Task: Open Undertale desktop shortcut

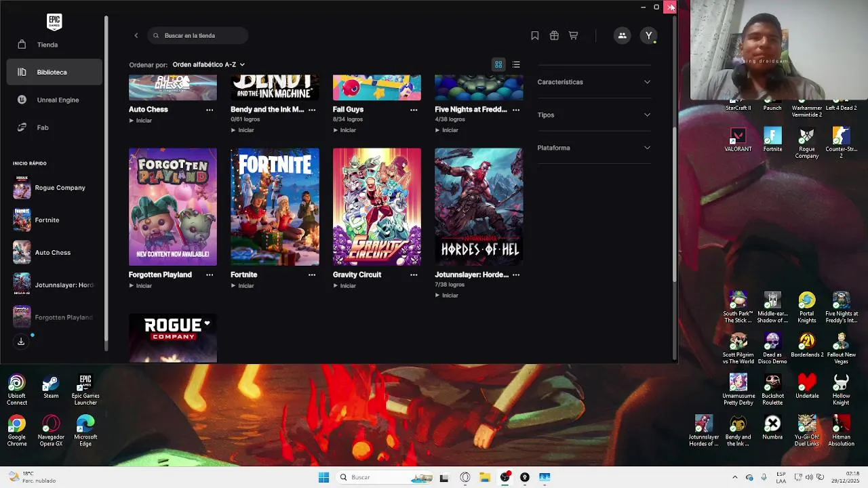Action: pyautogui.click(x=806, y=387)
